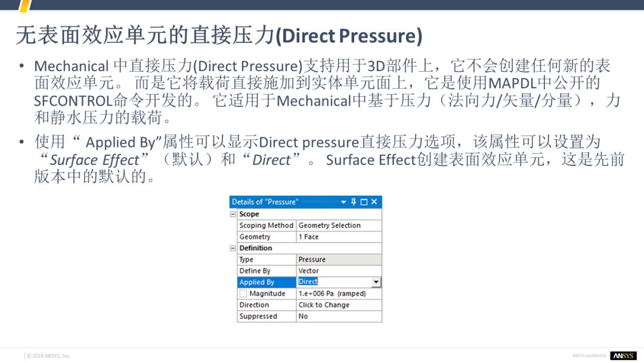Open the Details panel title dropdown arrow
This screenshot has height=363, width=644.
(x=344, y=202)
